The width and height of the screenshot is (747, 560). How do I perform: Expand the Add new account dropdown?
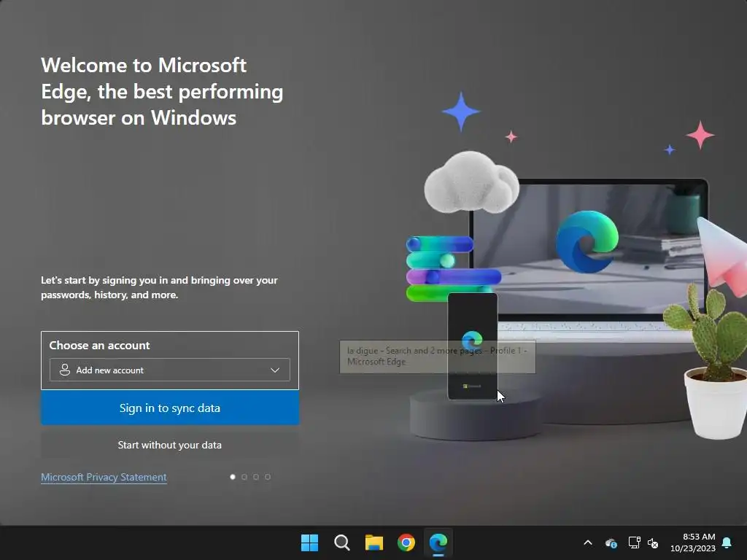(169, 370)
